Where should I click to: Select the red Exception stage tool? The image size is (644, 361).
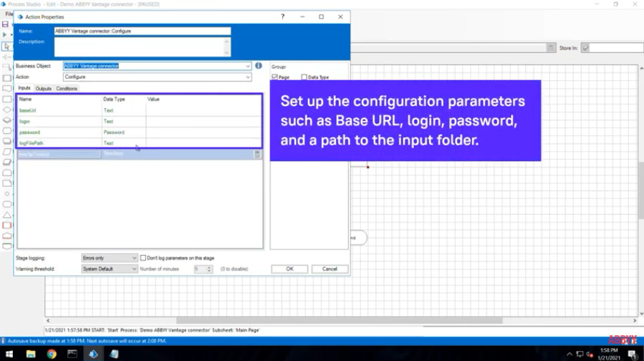click(x=7, y=225)
